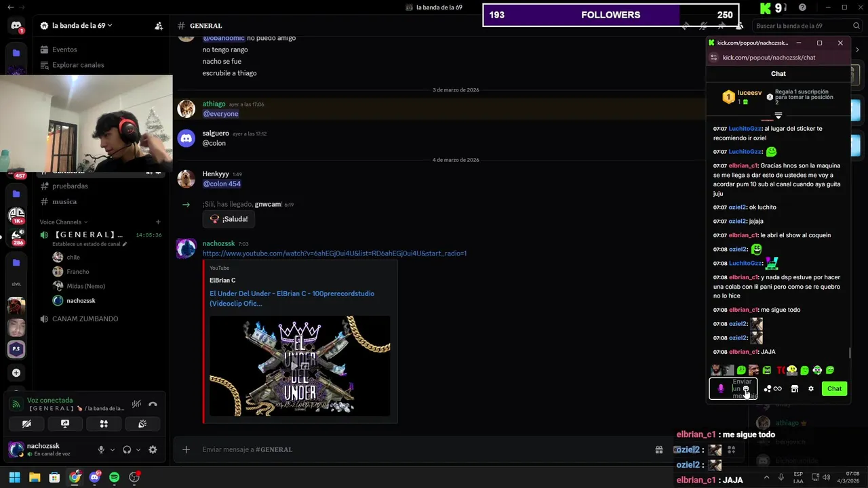Open the YouTube link in nachozssk message

[x=334, y=253]
